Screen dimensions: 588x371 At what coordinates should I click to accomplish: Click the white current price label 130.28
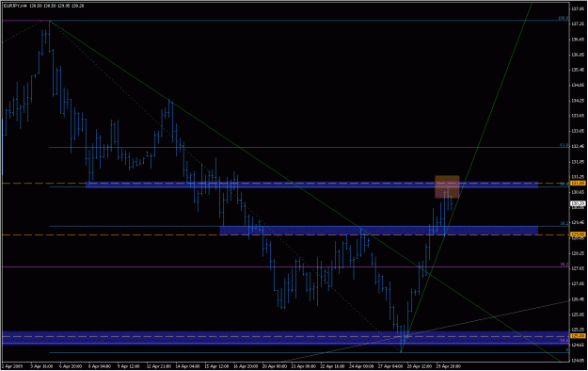coord(578,204)
